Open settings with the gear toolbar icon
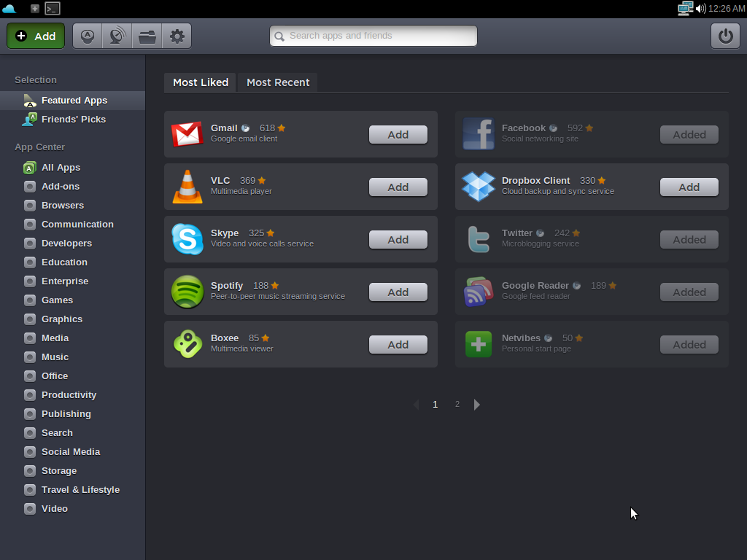Image resolution: width=747 pixels, height=560 pixels. click(177, 36)
